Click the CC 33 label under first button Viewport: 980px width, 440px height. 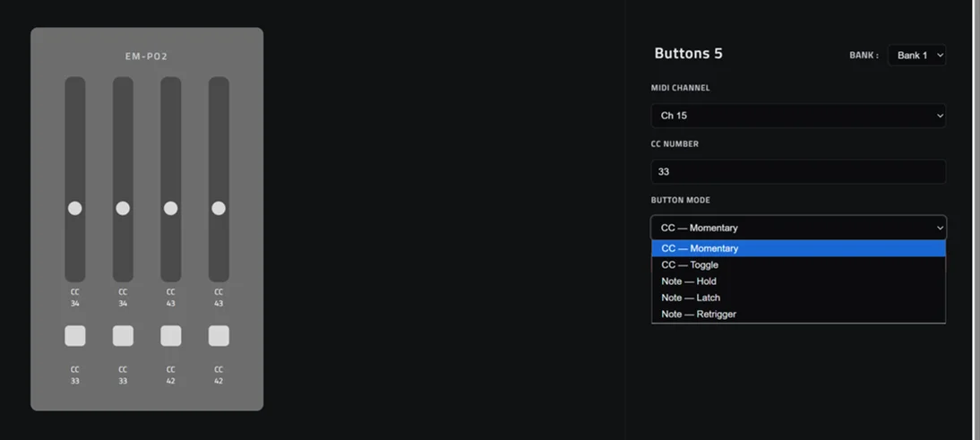(x=75, y=375)
